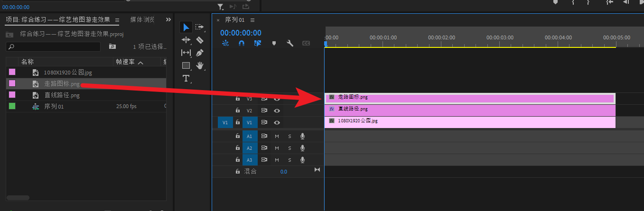Mute audio track A1
Screen dimensions: 644x211
[x=277, y=136]
